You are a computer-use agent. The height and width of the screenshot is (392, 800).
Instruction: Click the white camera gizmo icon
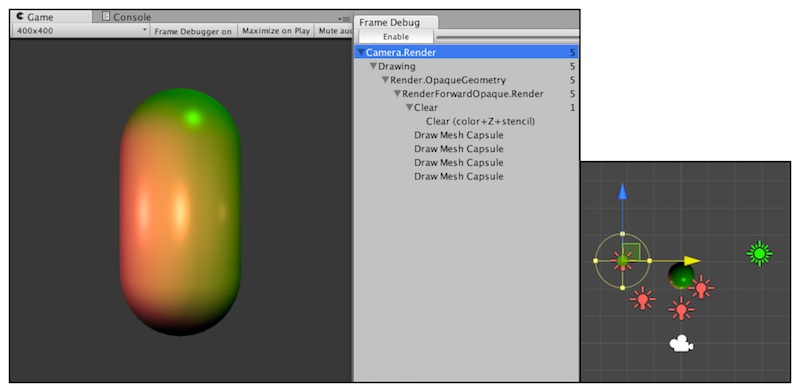point(681,344)
